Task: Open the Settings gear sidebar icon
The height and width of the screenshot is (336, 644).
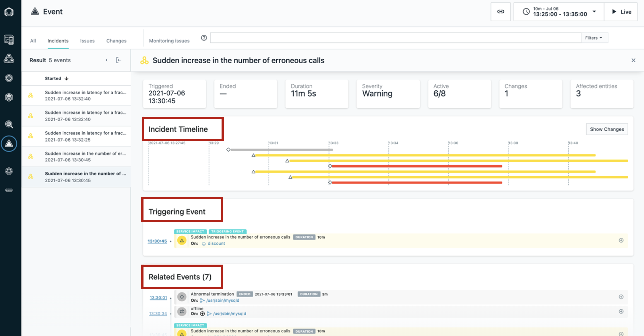Action: pos(9,171)
